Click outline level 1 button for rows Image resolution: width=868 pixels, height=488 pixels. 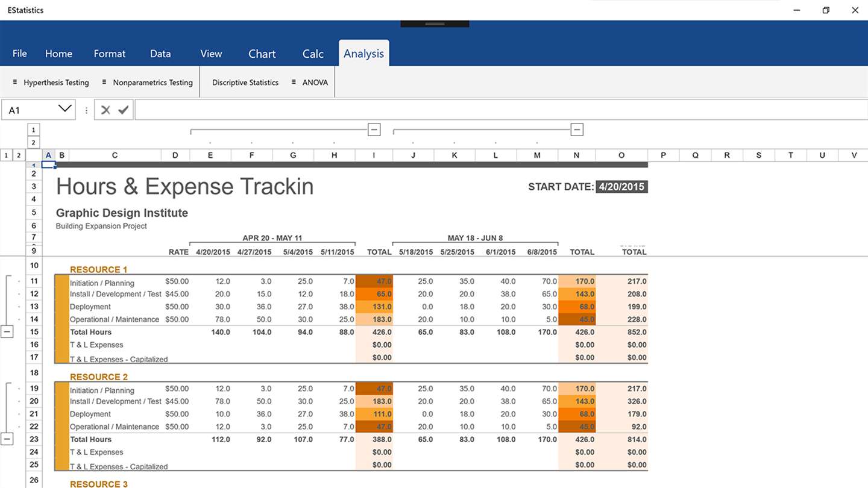pyautogui.click(x=6, y=155)
